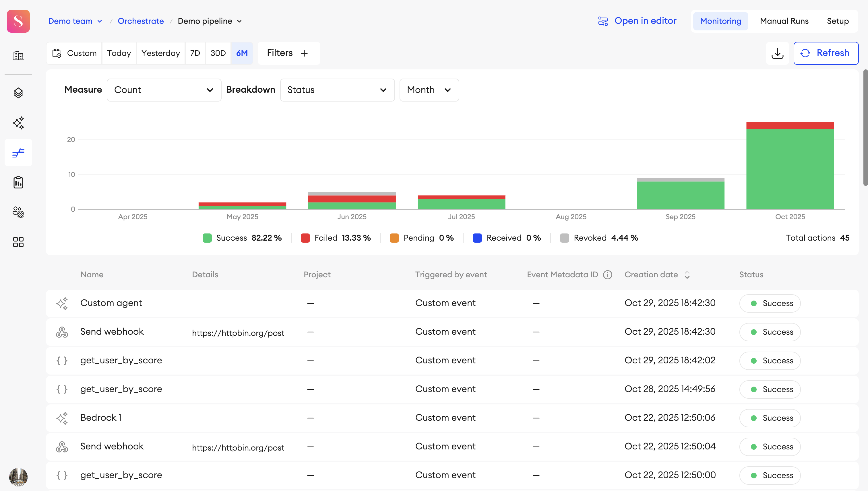Open the users settings sidebar icon
Image resolution: width=868 pixels, height=491 pixels.
pyautogui.click(x=18, y=212)
